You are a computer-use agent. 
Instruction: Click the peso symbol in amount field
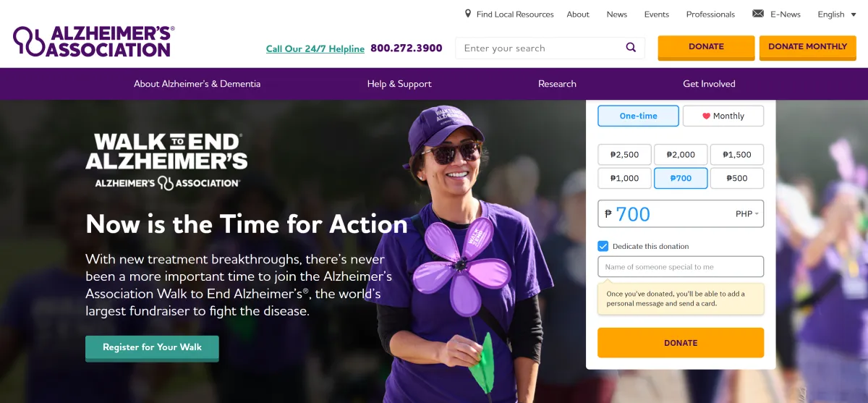[608, 214]
